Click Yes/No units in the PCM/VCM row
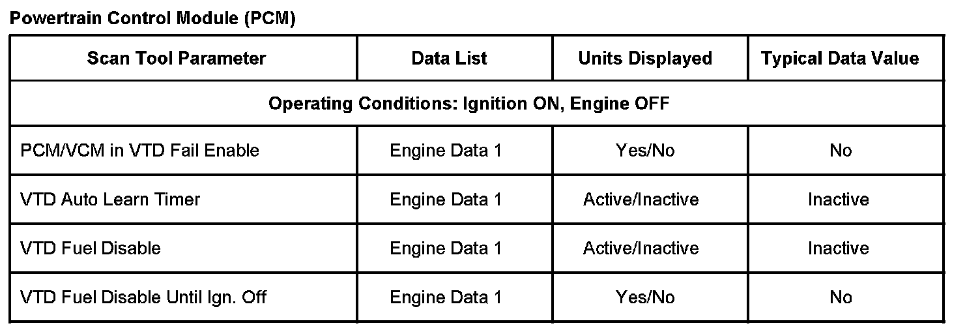 pos(645,151)
